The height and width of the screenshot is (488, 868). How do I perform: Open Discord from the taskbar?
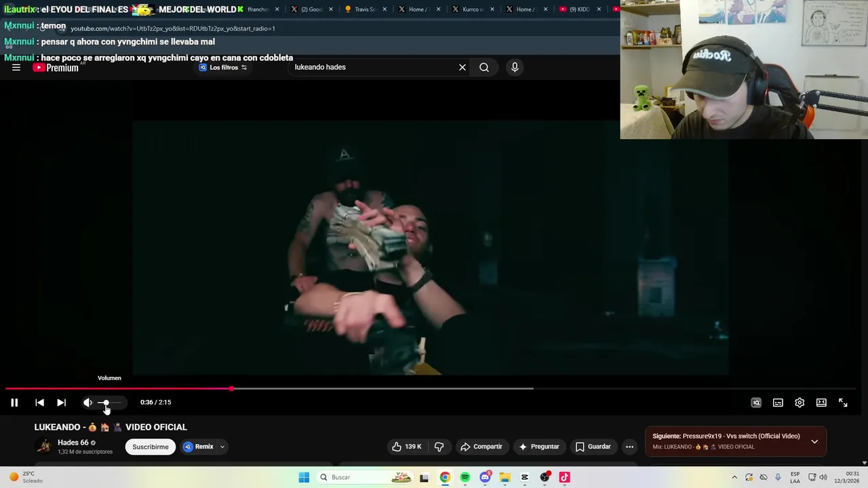click(x=485, y=477)
